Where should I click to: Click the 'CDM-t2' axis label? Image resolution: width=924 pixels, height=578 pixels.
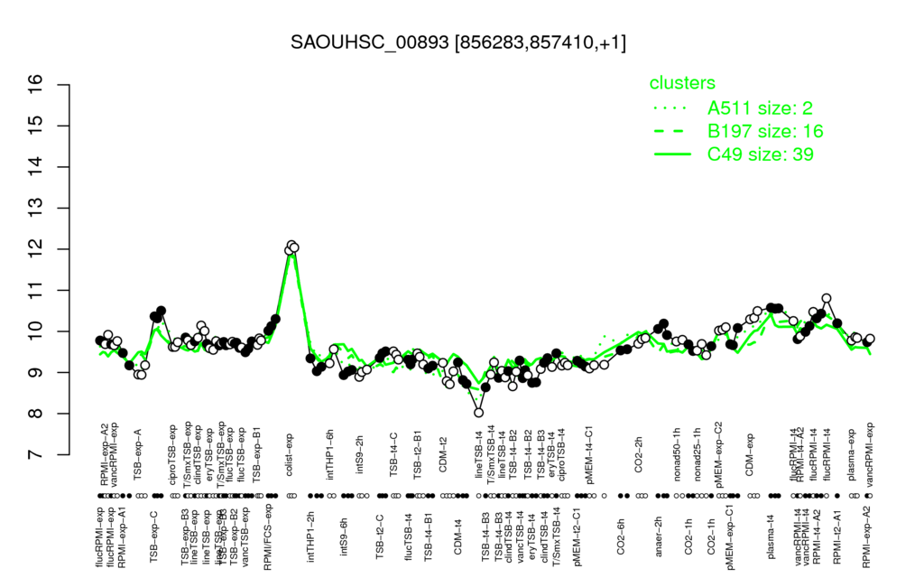pos(443,456)
